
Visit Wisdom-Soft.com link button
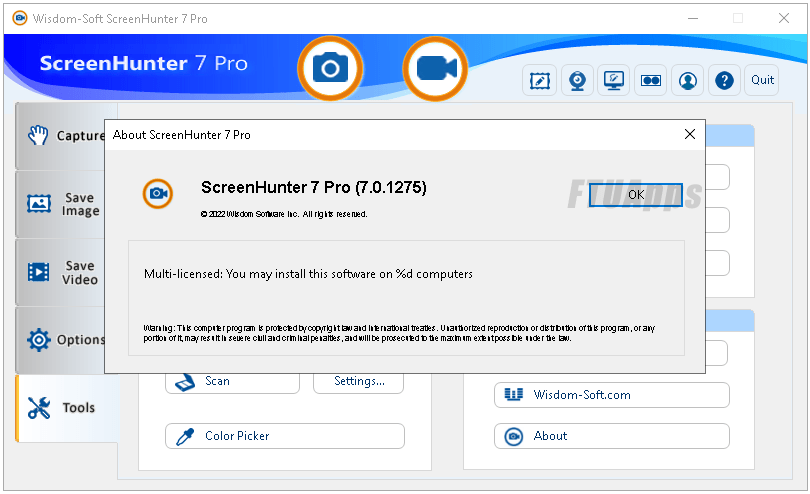click(612, 395)
